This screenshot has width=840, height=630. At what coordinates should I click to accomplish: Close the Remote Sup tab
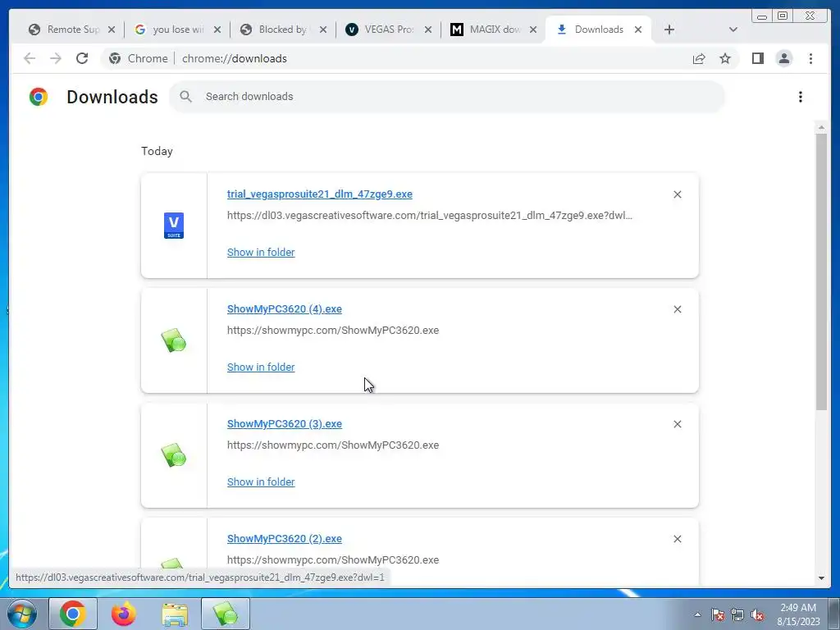112,30
